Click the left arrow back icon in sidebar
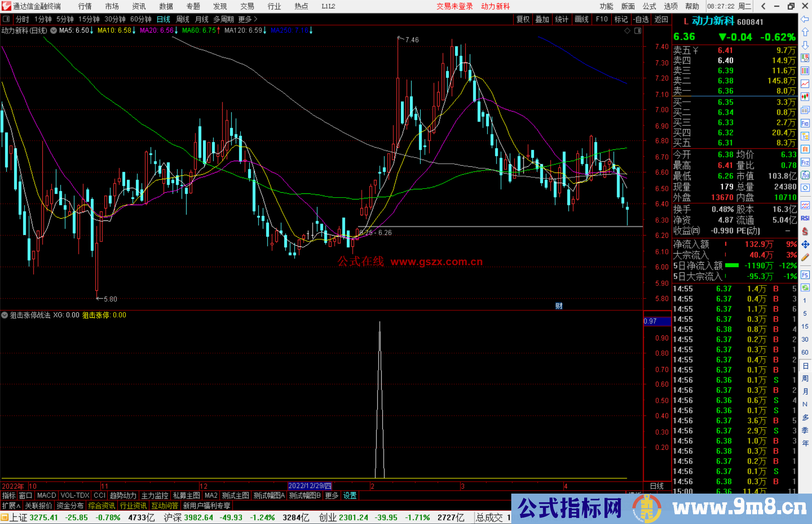 coord(805,19)
